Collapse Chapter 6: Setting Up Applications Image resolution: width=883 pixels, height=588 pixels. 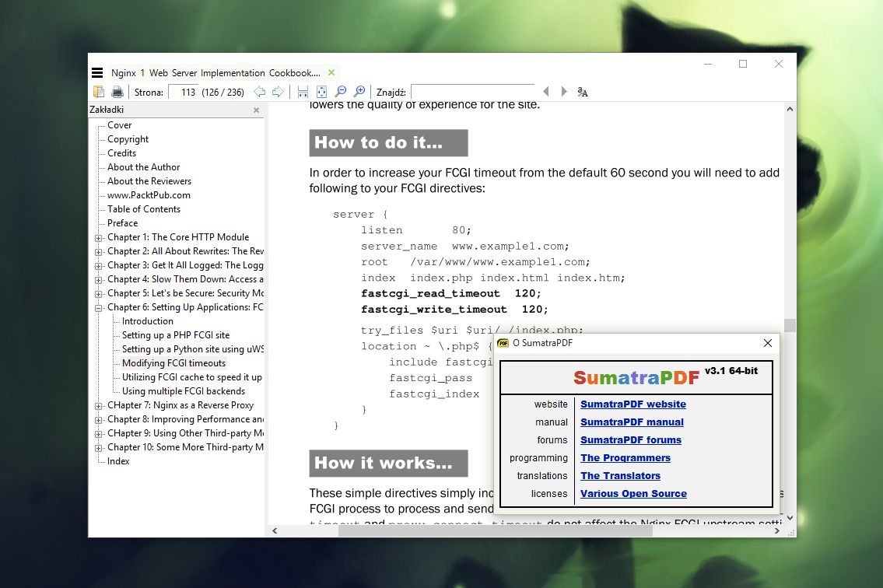tap(99, 308)
